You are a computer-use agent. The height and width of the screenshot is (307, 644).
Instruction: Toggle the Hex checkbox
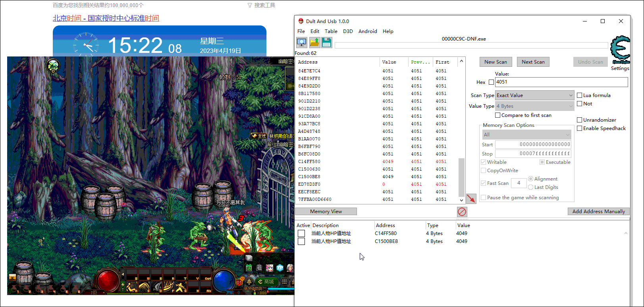click(x=492, y=82)
